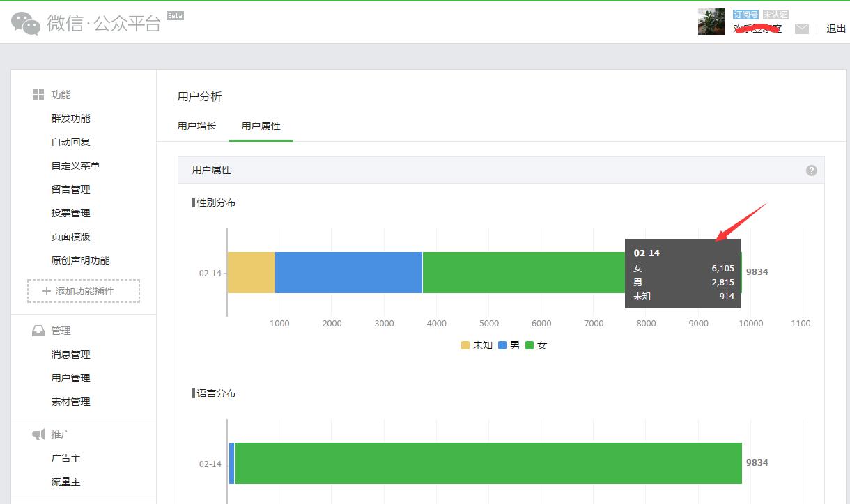Select the 用户属性 tab

(x=261, y=126)
